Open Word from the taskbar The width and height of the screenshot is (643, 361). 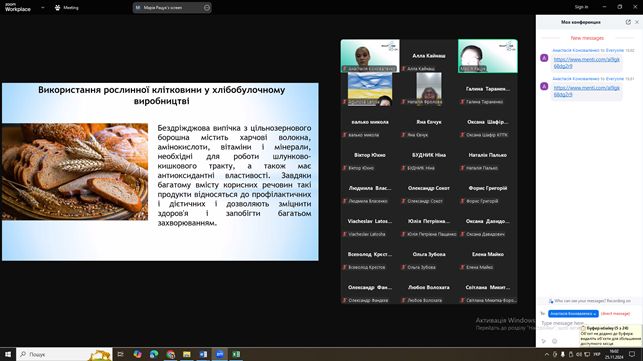pyautogui.click(x=203, y=354)
